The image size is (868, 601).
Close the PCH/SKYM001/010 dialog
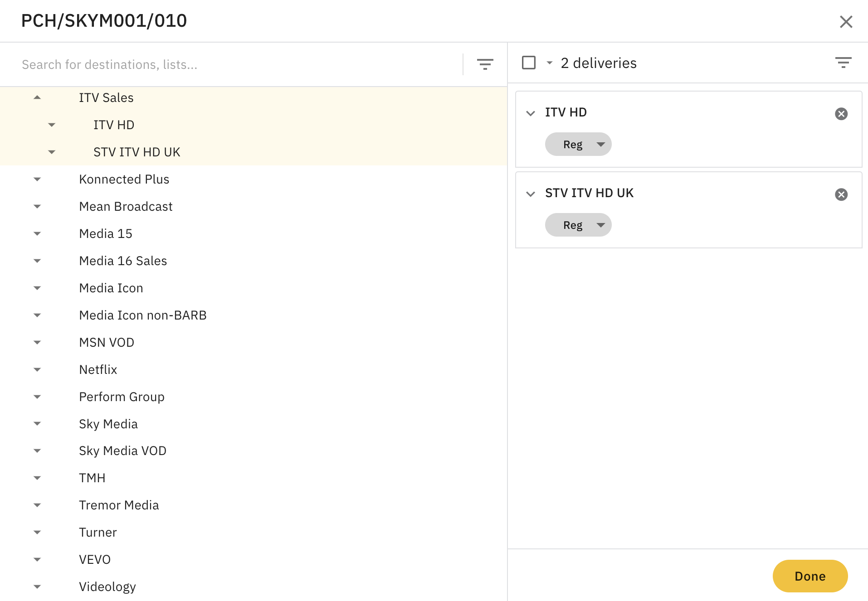[x=845, y=22]
